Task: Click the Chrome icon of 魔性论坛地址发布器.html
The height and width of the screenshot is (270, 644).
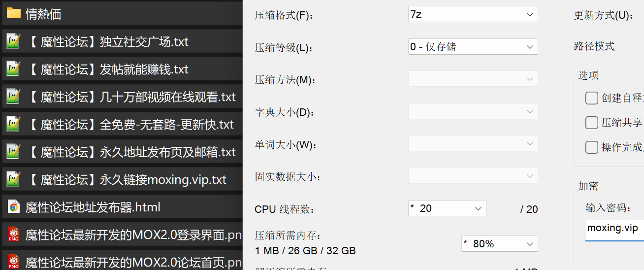Action: 14,207
